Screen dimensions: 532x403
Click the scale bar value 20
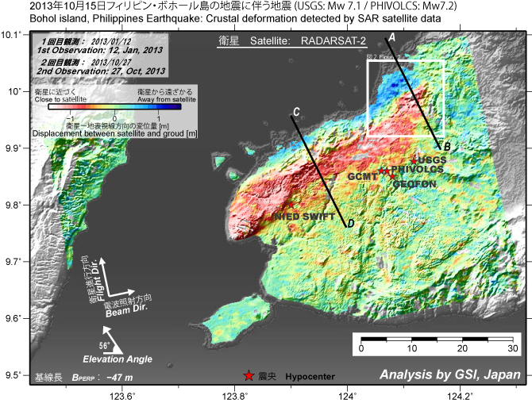point(462,348)
